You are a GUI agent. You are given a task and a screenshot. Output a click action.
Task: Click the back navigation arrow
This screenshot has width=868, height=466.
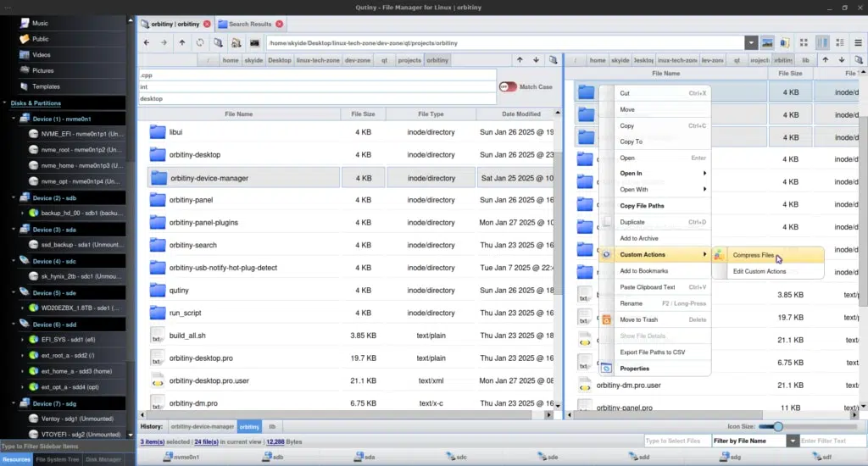coord(147,42)
